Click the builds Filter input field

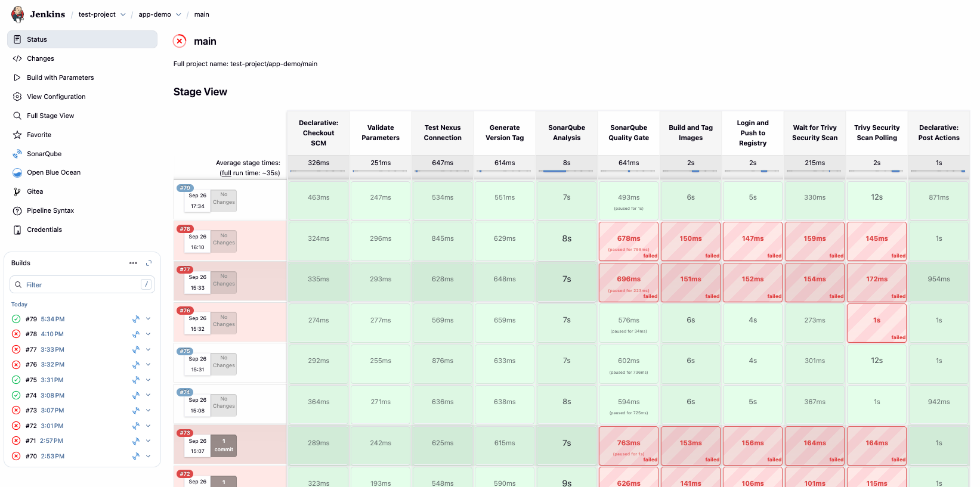(82, 284)
